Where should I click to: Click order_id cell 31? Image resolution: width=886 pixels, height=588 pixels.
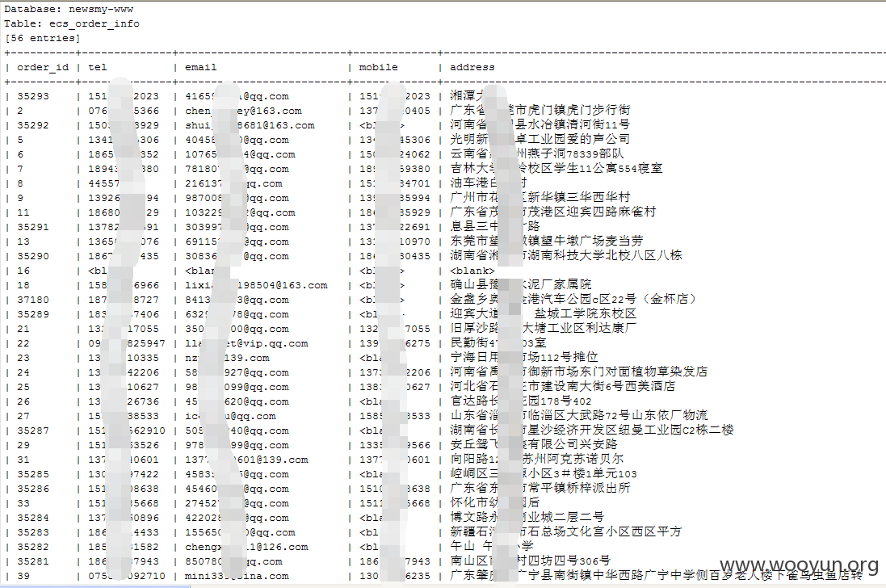[23, 460]
